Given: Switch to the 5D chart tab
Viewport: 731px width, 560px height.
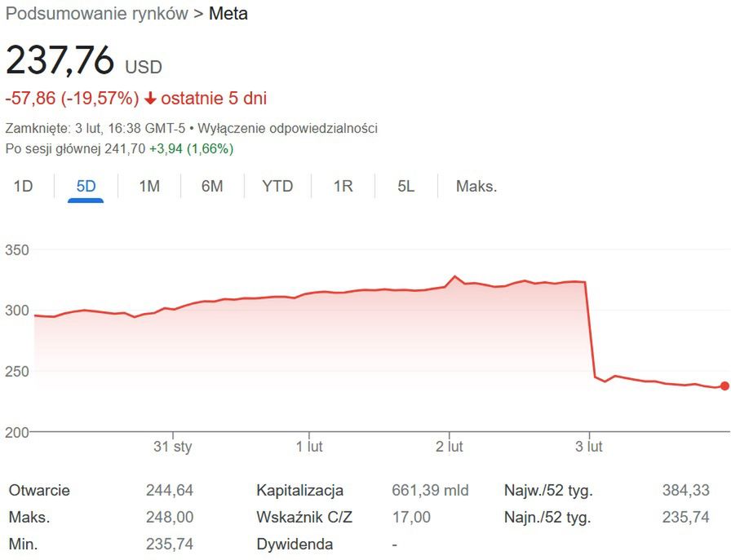Looking at the screenshot, I should [86, 187].
